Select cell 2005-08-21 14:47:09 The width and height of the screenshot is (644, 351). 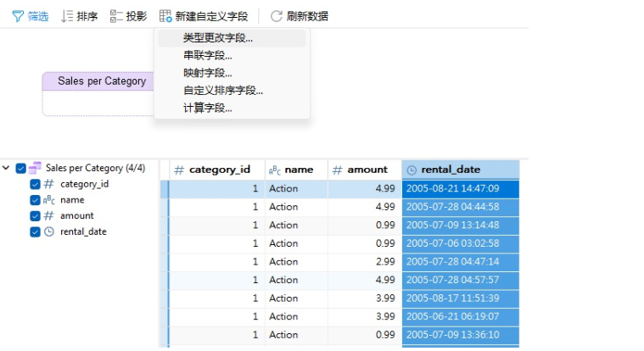(461, 189)
